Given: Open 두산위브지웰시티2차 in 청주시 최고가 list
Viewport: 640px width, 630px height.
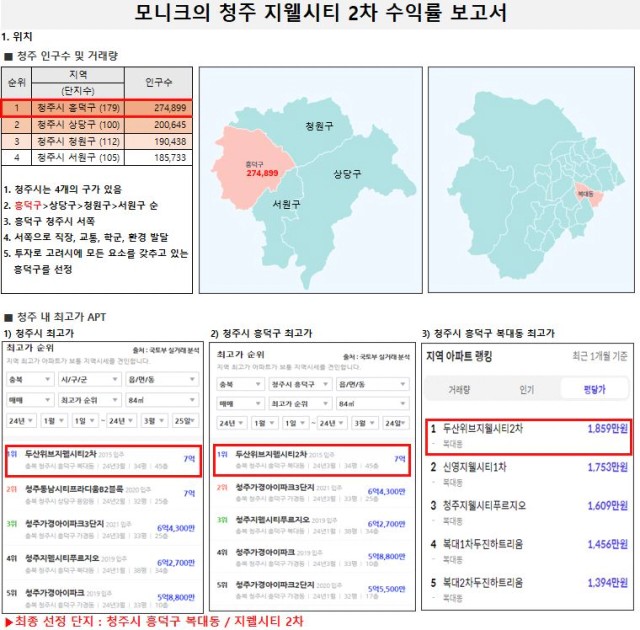Looking at the screenshot, I should [x=103, y=460].
